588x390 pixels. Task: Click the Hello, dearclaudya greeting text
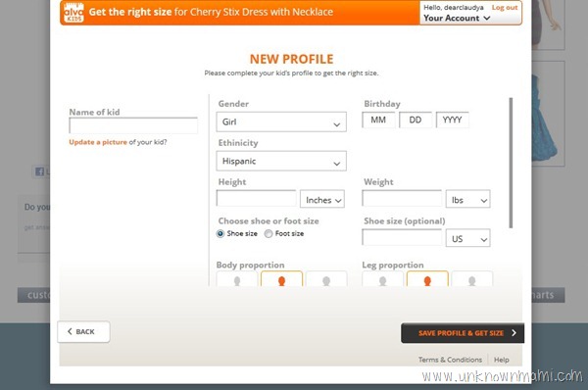tap(454, 8)
